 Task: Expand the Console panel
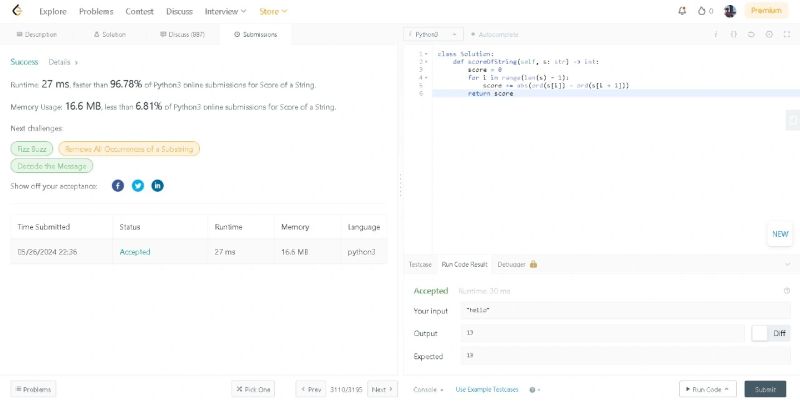point(429,389)
